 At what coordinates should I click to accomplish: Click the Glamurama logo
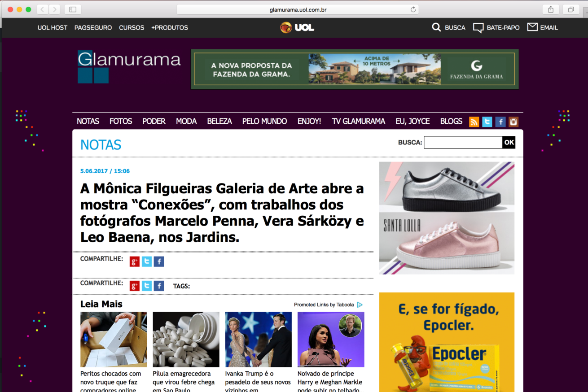pos(129,66)
